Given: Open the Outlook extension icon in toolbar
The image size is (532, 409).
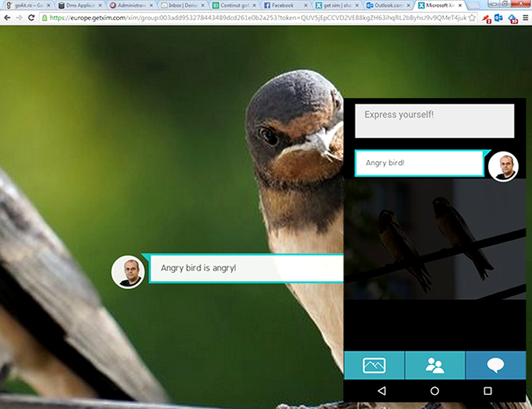Looking at the screenshot, I should pos(499,18).
